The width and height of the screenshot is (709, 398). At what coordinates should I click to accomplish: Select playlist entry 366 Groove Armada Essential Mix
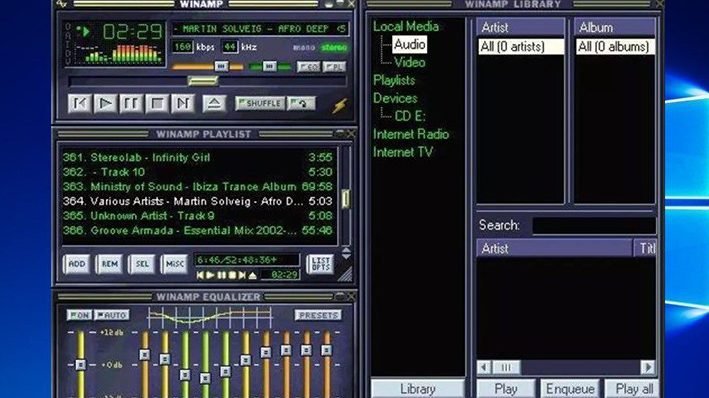pos(198,230)
